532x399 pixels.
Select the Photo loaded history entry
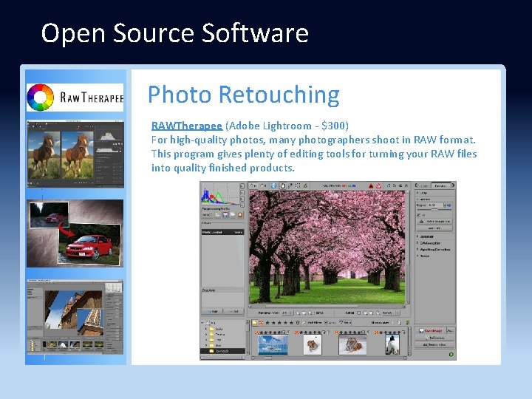pyautogui.click(x=222, y=233)
